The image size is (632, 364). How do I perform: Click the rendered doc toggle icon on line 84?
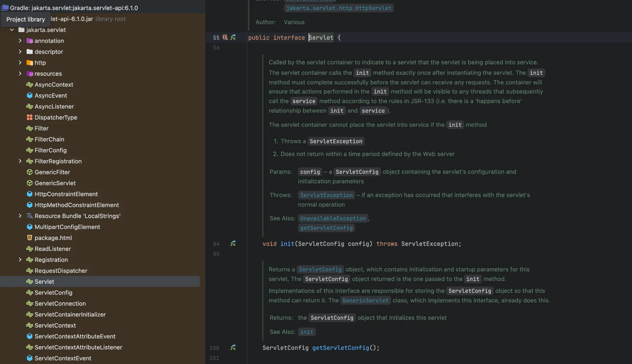(x=233, y=243)
